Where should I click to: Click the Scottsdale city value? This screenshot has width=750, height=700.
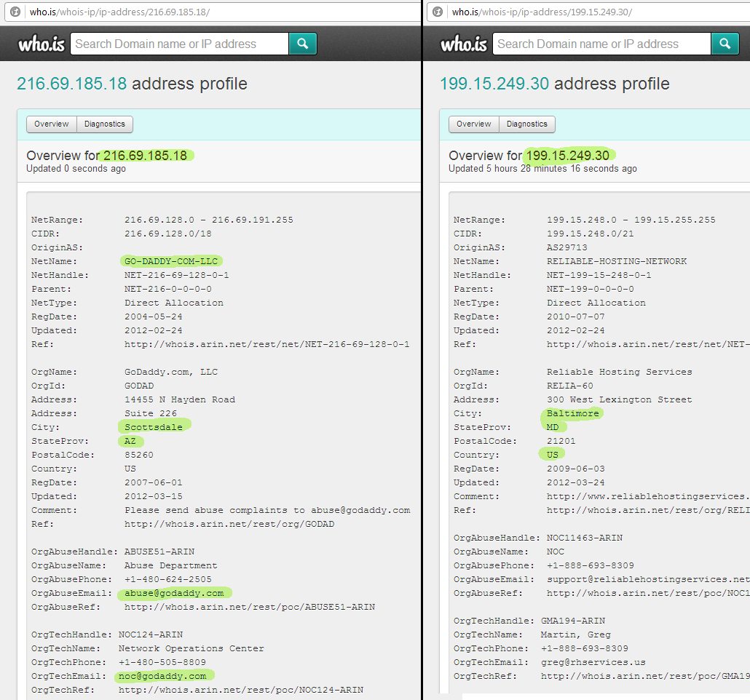154,427
